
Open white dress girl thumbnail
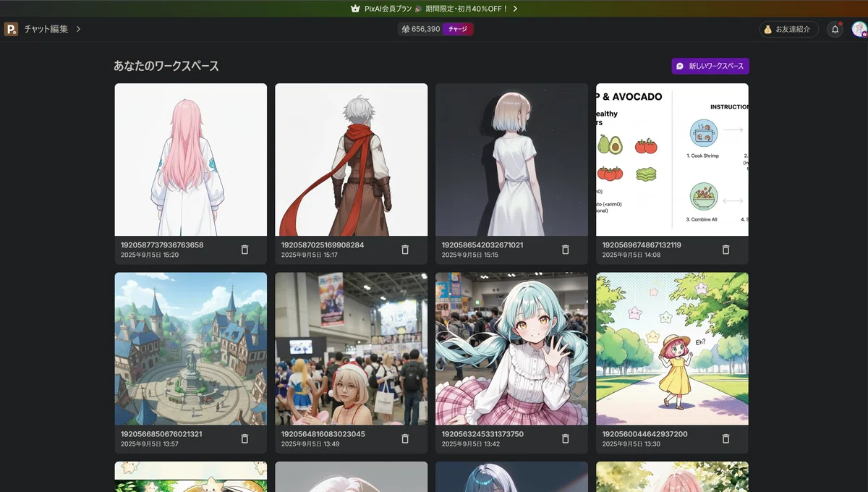(x=512, y=159)
